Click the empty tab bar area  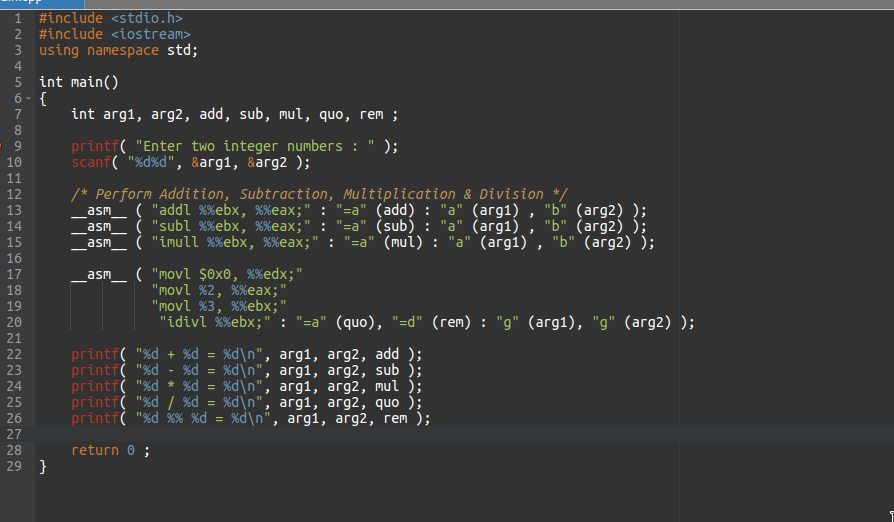point(489,3)
